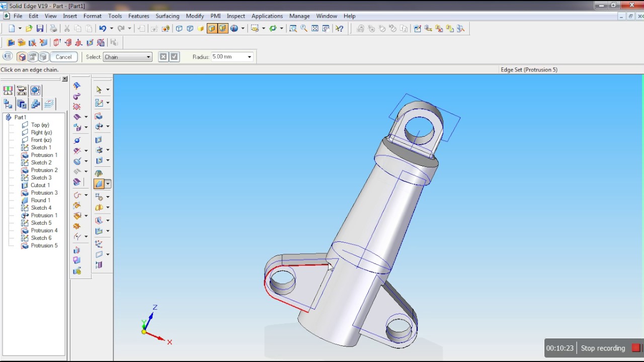Image resolution: width=644 pixels, height=362 pixels.
Task: Print the document with printer icon
Action: (x=53, y=29)
